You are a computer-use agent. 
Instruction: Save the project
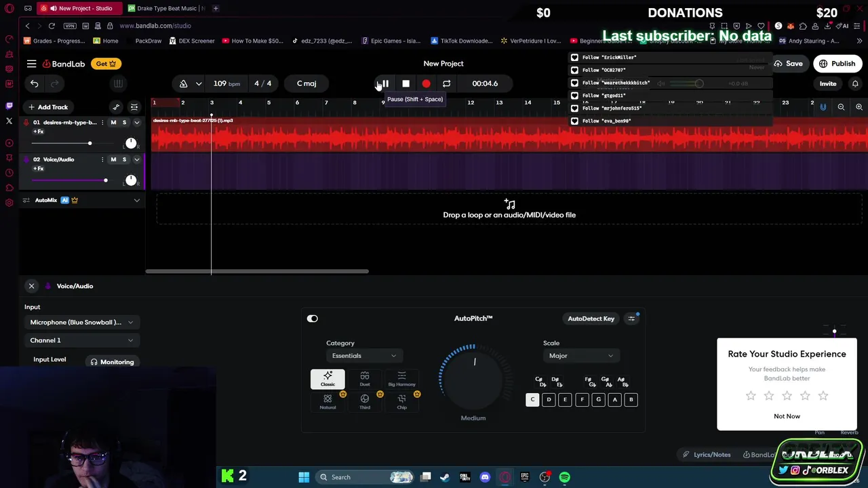coord(788,64)
